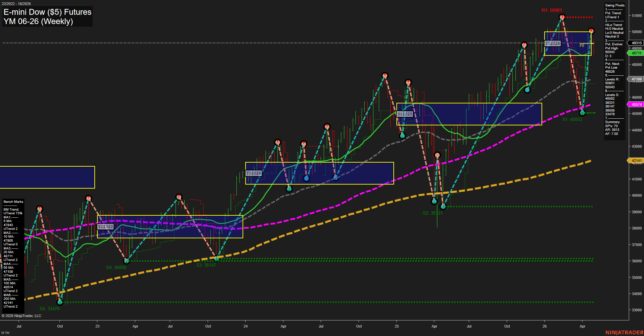Collapse the Bench Marks panel on the left

pos(13,201)
